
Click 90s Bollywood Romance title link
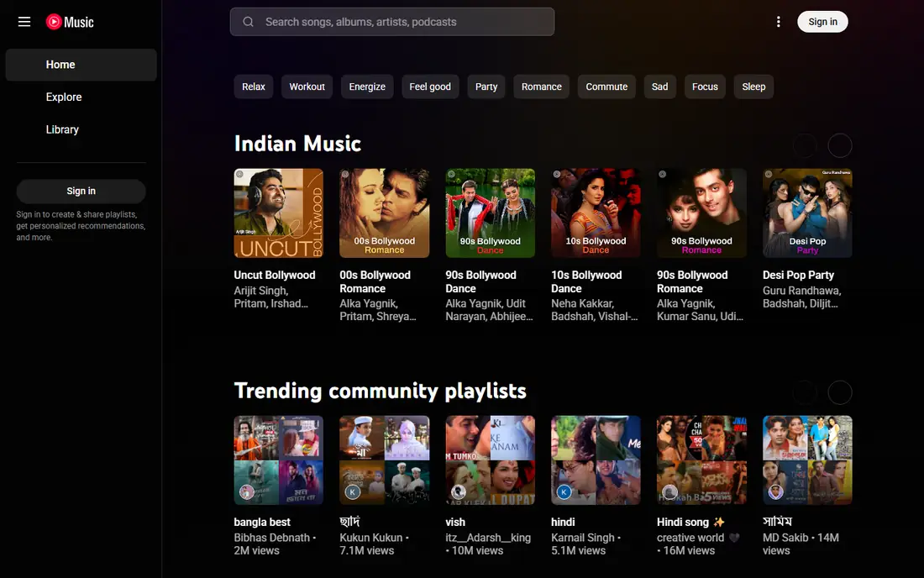(x=692, y=281)
